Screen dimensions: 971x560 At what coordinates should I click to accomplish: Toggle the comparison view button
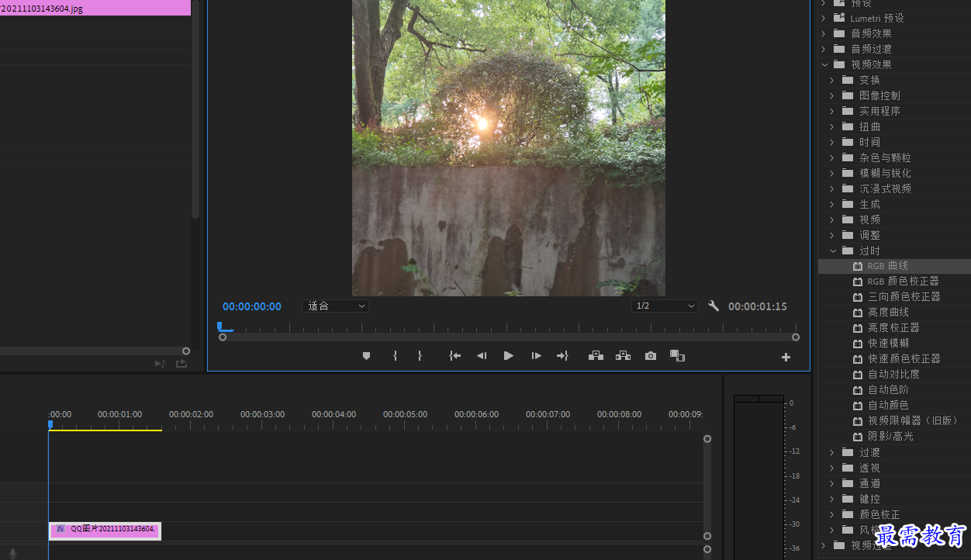(x=677, y=356)
